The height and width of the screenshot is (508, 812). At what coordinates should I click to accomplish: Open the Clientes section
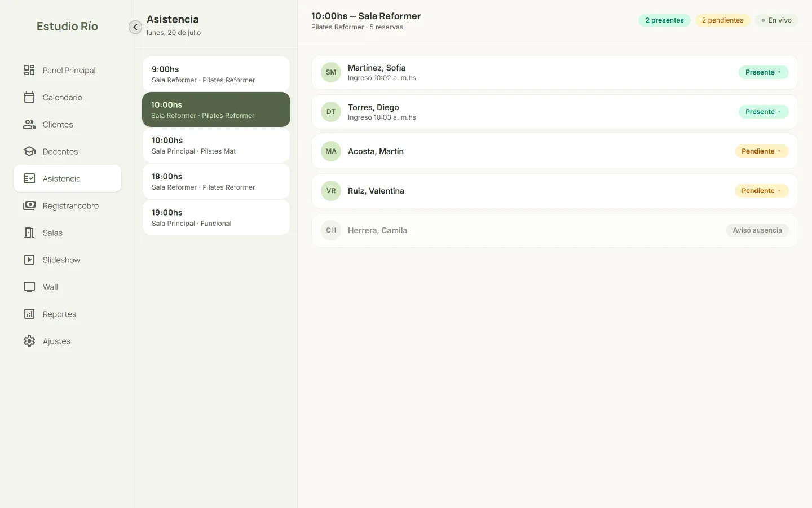pos(68,124)
